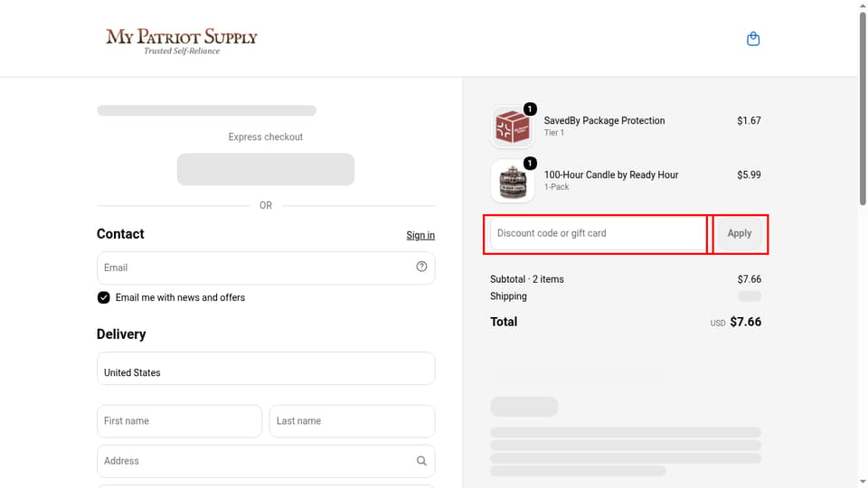Screen dimensions: 868x488
Task: Click the $5.99 item price
Action: (x=749, y=174)
